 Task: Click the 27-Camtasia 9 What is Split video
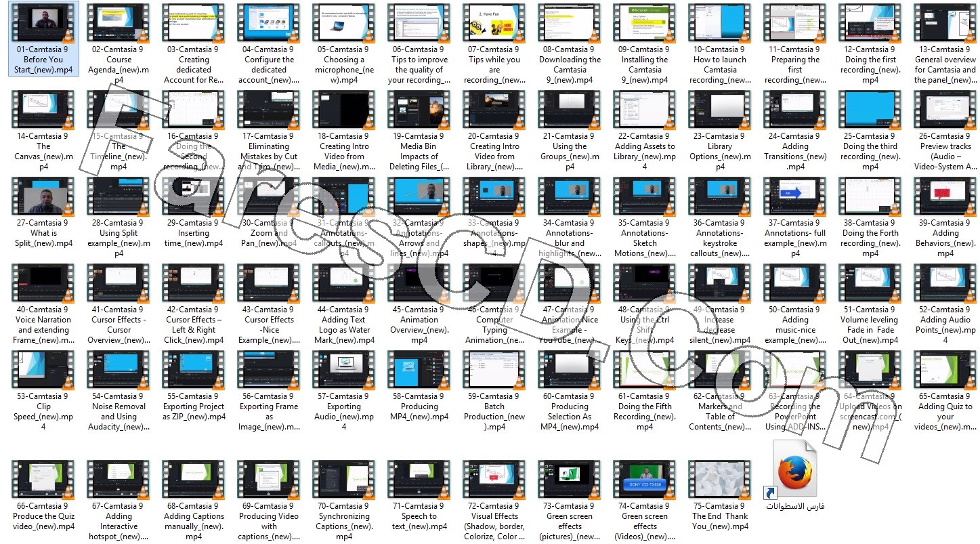pos(43,212)
